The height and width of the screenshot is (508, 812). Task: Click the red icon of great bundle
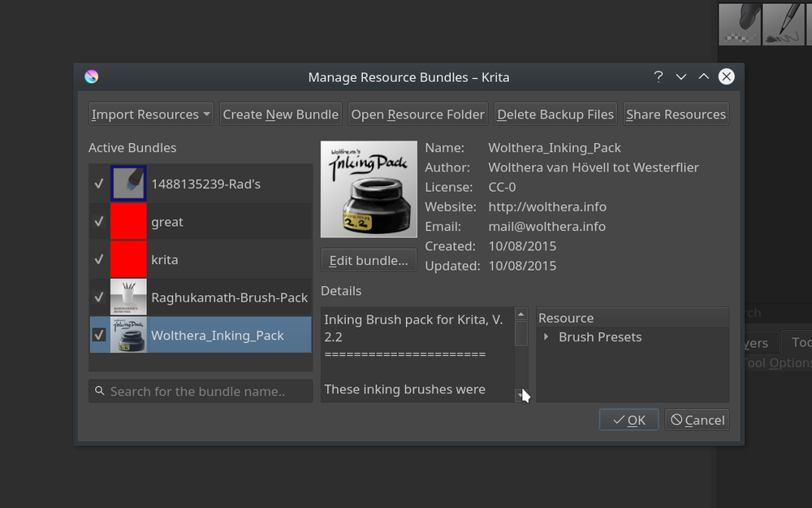[x=128, y=222]
